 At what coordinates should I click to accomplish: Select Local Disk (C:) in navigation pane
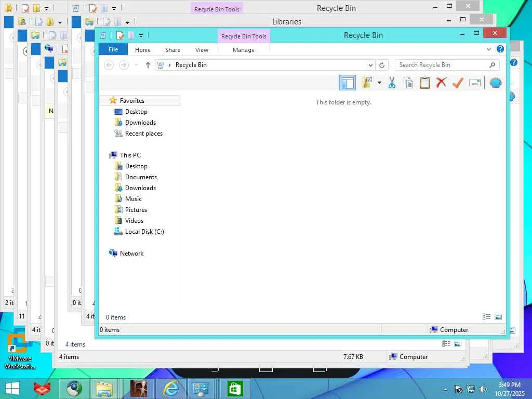point(144,231)
